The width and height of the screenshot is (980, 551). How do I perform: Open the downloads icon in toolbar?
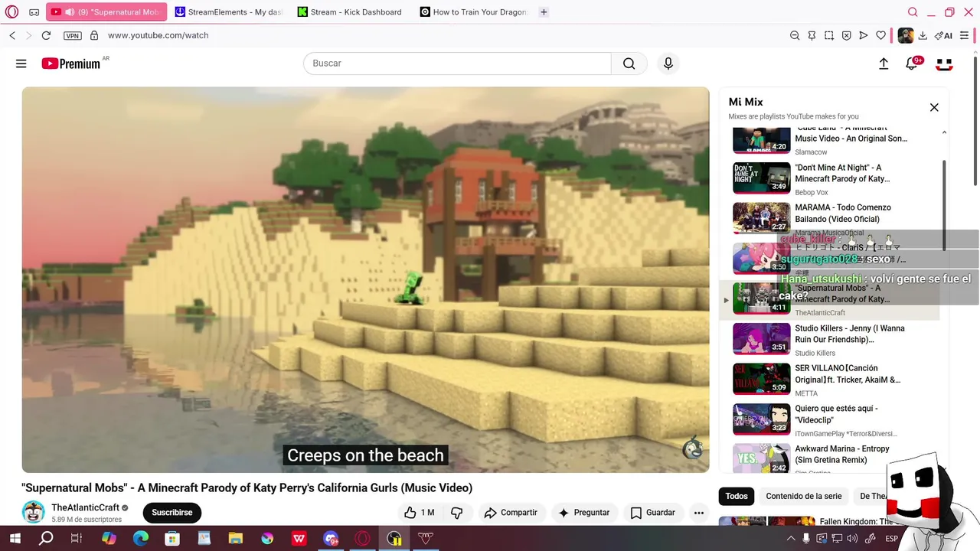(x=923, y=35)
